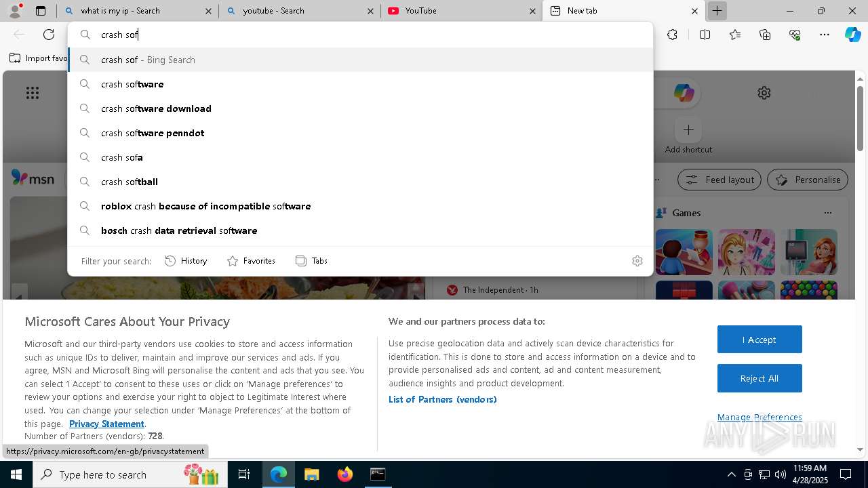
Task: Click the taskbar clock showing 11:59 AM
Action: (810, 474)
